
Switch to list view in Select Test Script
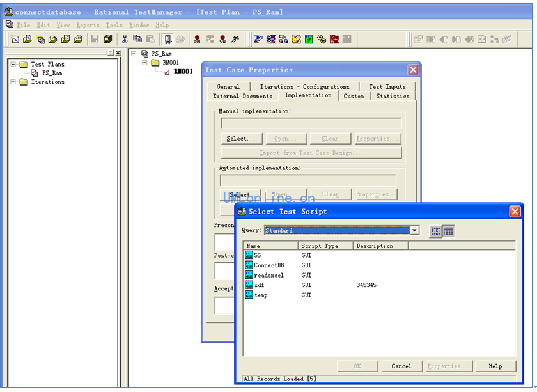435,231
